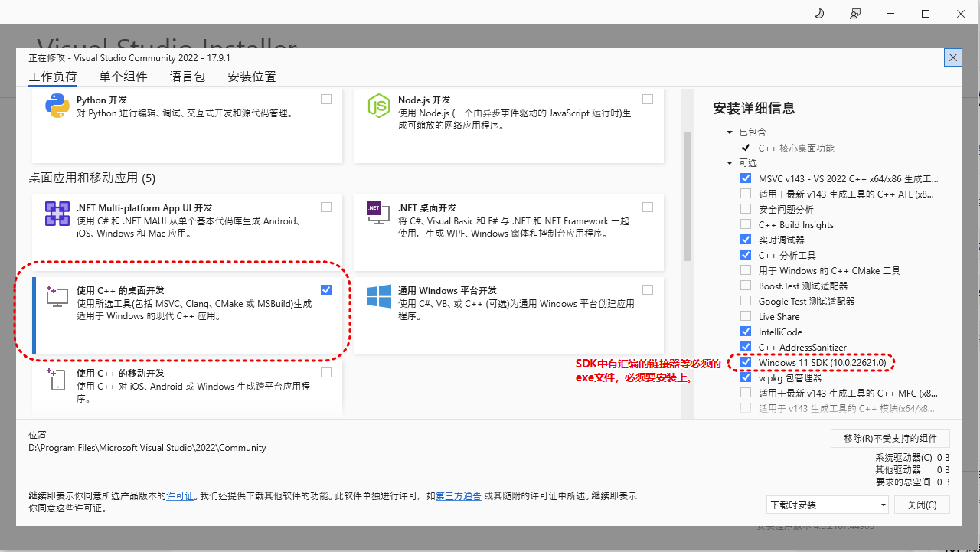
Task: Click the 系统驱动器(C) 0 B text
Action: click(x=913, y=458)
